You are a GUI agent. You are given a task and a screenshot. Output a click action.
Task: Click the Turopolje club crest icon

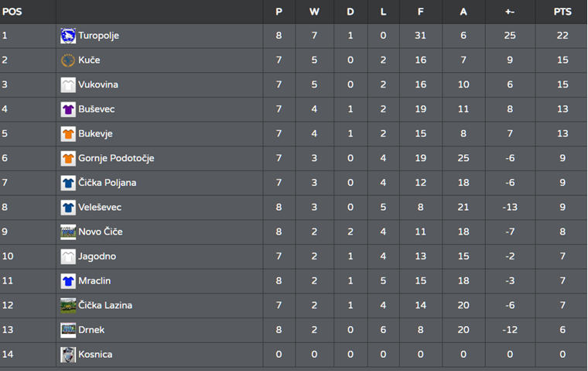tap(68, 36)
